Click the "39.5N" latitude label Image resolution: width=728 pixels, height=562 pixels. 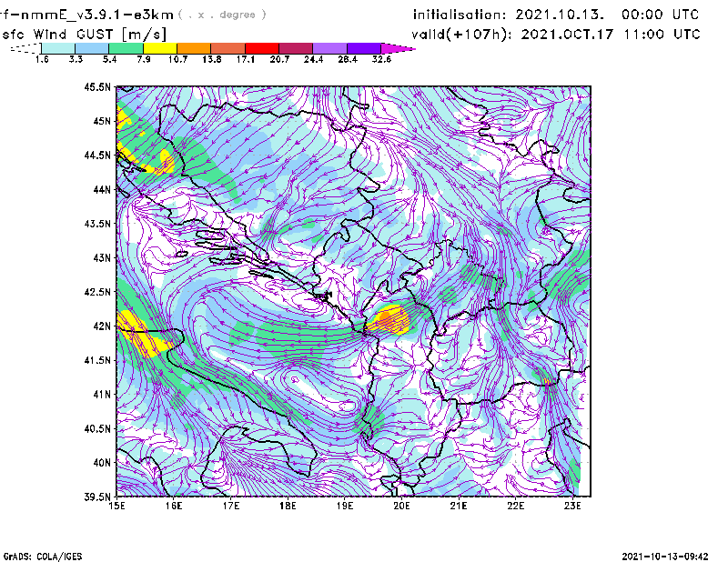click(x=98, y=497)
